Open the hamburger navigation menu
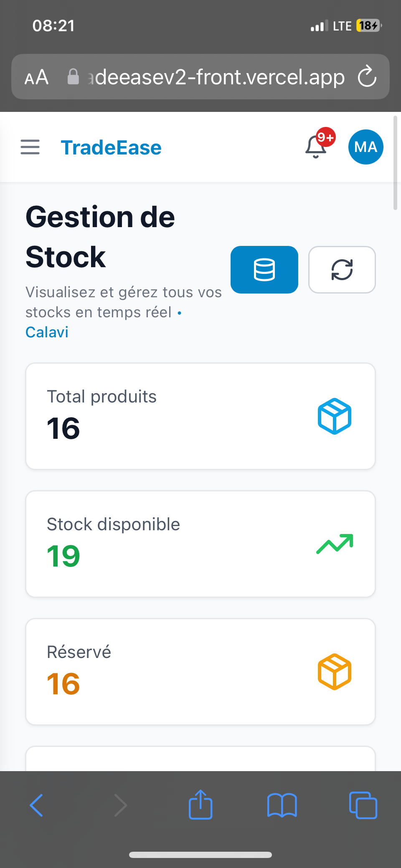Image resolution: width=401 pixels, height=868 pixels. coord(30,147)
